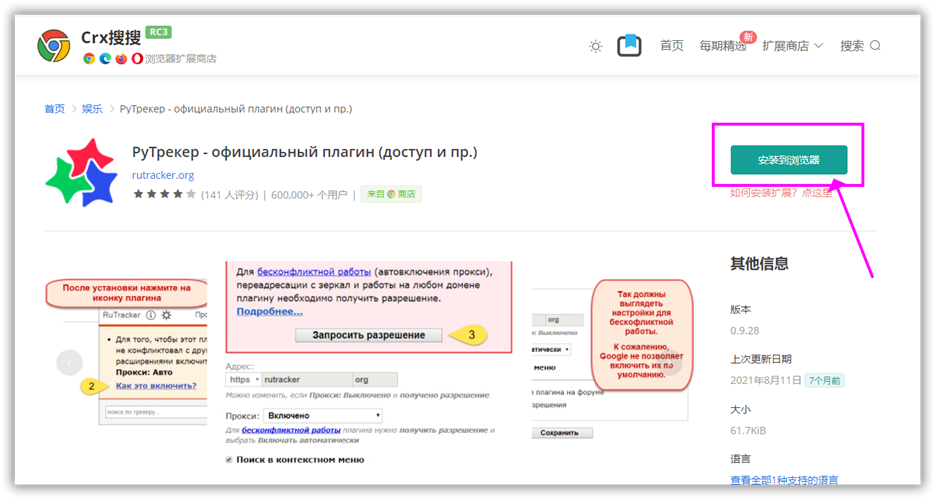Toggle the sun light/dark theme icon

(596, 46)
